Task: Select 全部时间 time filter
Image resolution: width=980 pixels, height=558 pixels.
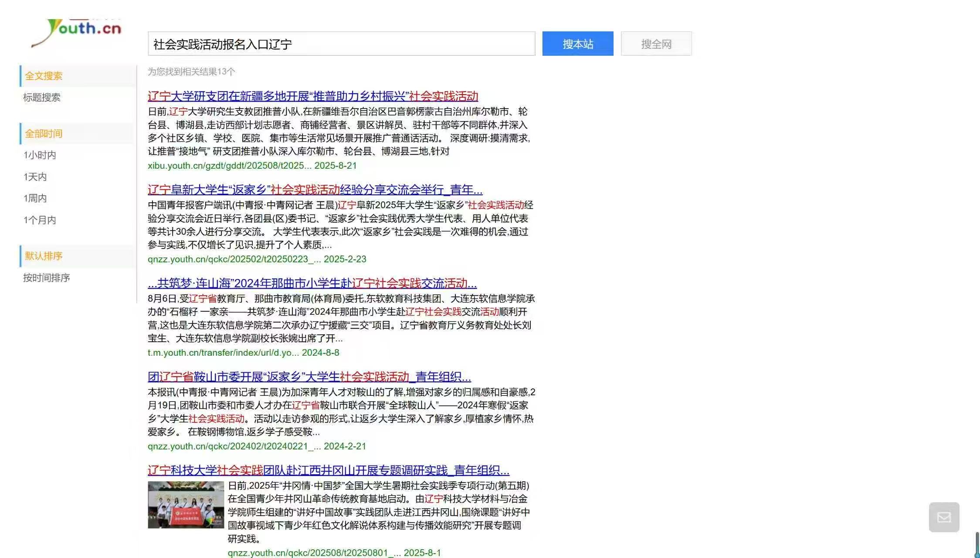Action: point(44,134)
